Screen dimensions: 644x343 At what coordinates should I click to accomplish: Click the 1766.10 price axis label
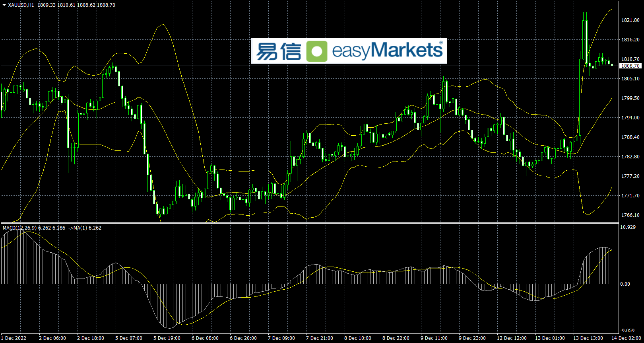(x=630, y=215)
